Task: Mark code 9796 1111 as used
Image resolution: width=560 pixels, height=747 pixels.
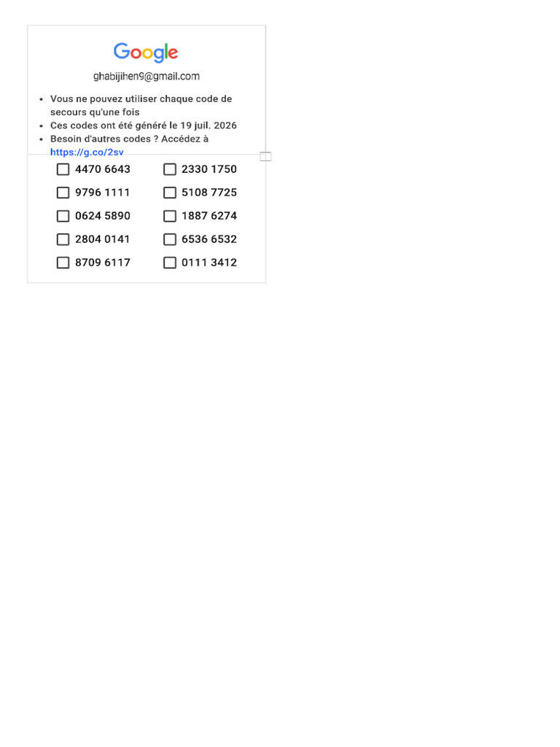Action: click(x=63, y=193)
